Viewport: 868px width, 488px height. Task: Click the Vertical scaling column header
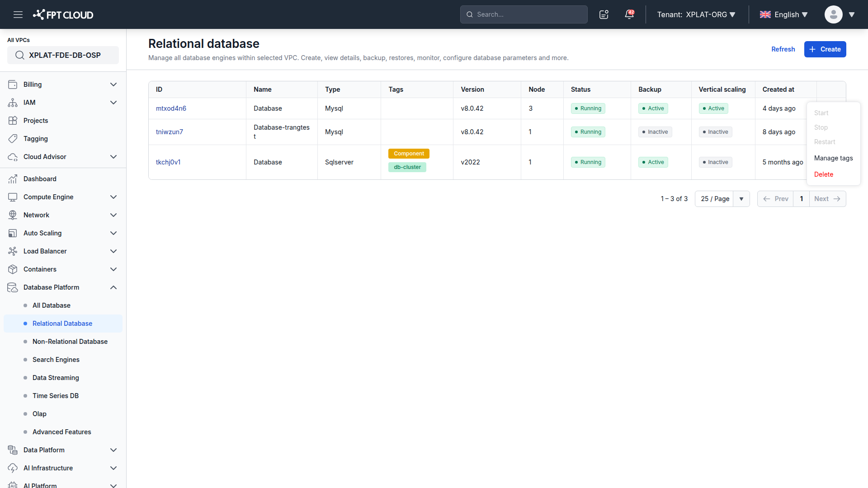[722, 89]
